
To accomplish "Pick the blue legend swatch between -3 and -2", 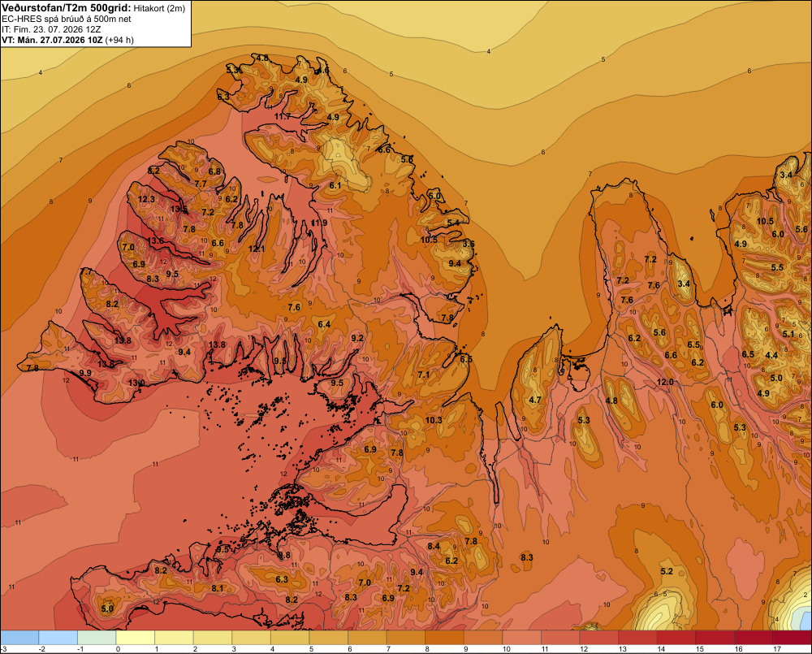I will 19,638.
